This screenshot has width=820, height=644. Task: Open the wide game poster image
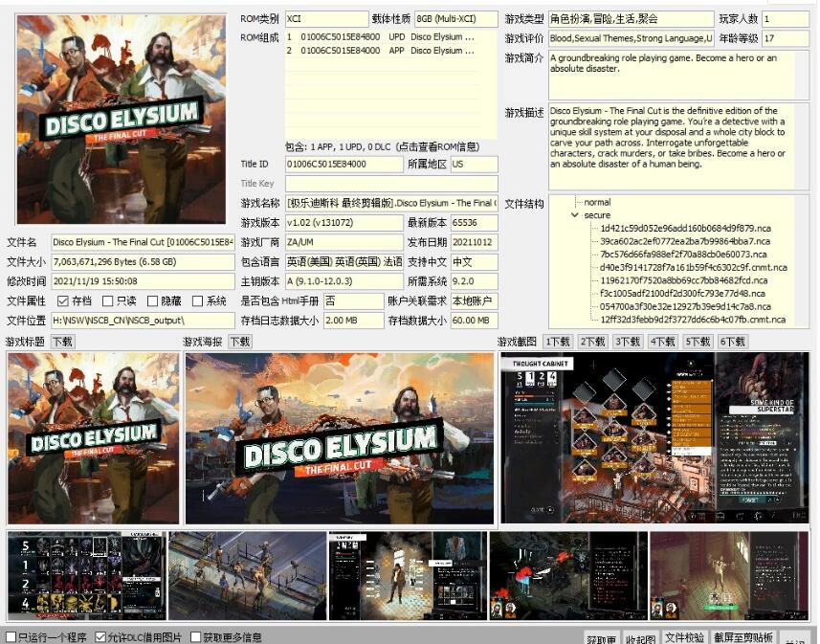pyautogui.click(x=340, y=438)
